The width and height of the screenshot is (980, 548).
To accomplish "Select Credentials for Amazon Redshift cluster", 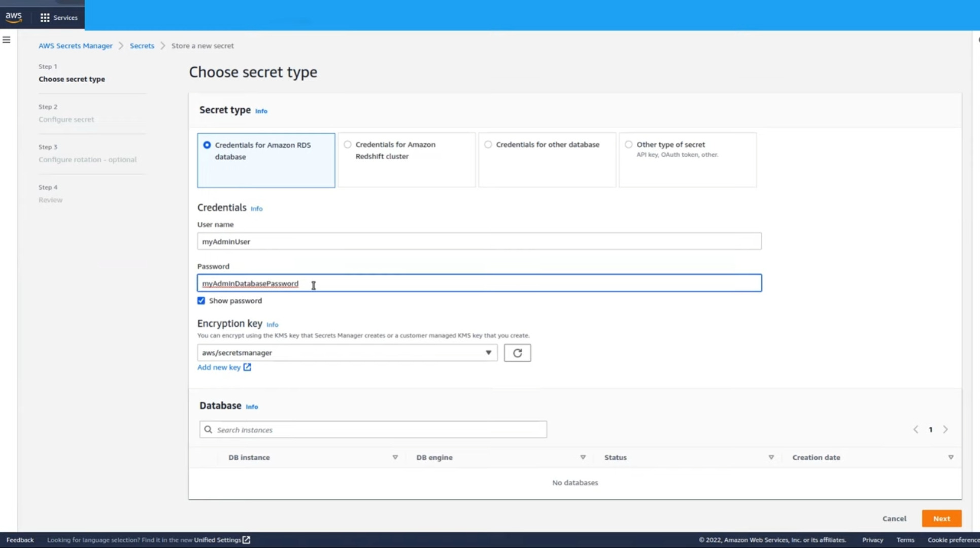I will coord(348,145).
